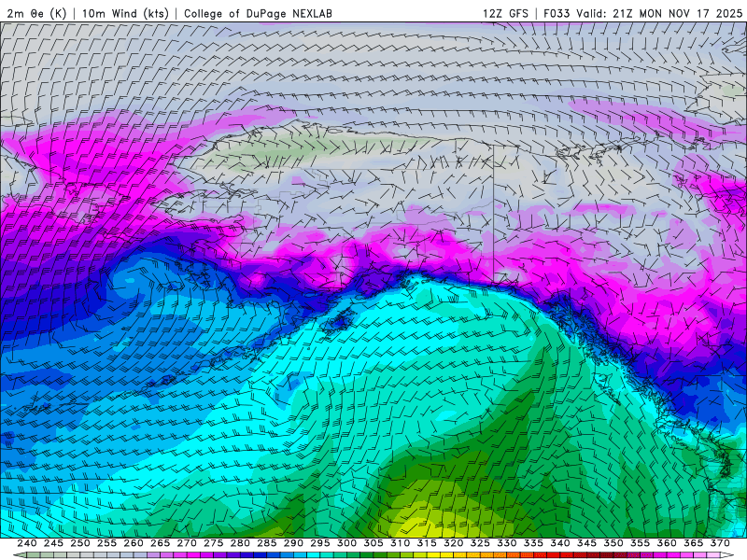
Task: Click the 320 value on the color scale
Action: point(454,543)
